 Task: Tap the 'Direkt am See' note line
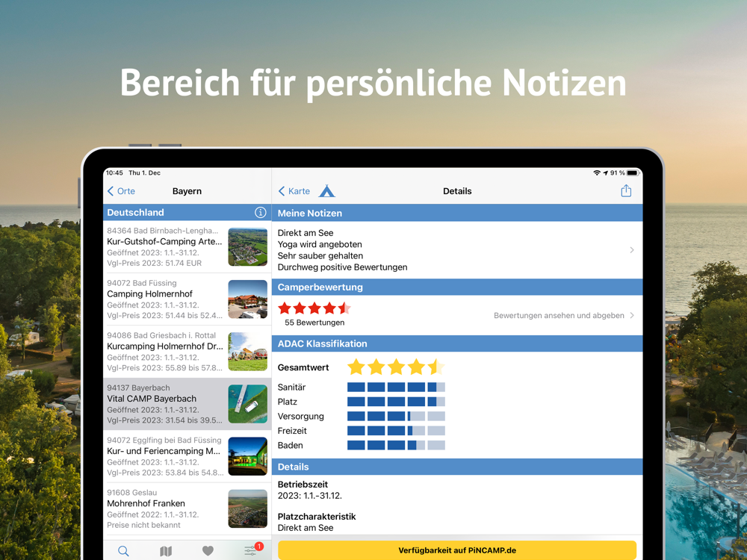[x=306, y=233]
